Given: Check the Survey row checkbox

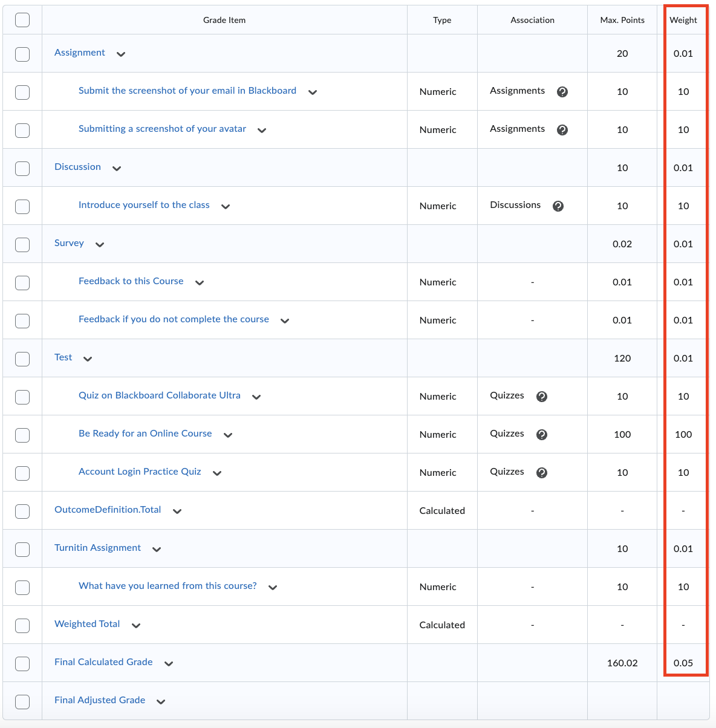Looking at the screenshot, I should pos(22,244).
